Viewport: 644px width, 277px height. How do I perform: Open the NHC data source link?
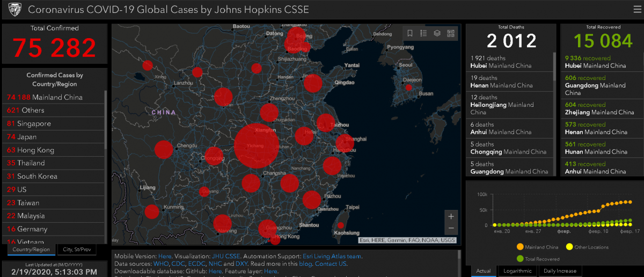click(215, 264)
